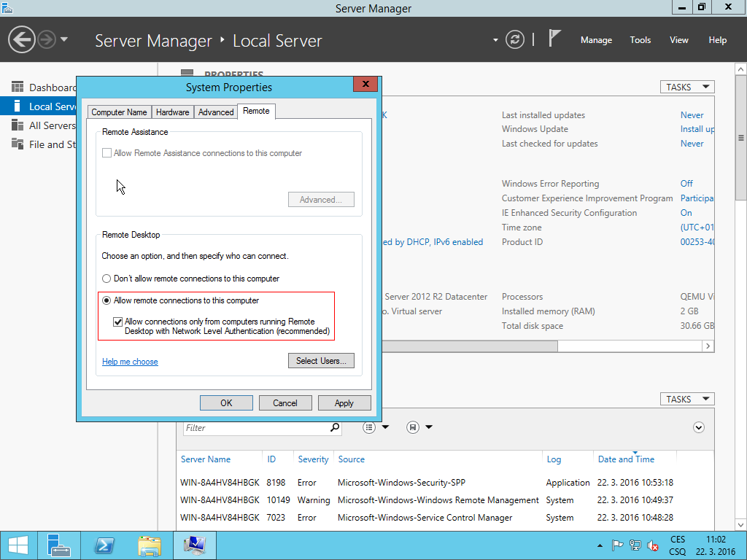
Task: Click the Server Manager back arrow
Action: pos(21,39)
